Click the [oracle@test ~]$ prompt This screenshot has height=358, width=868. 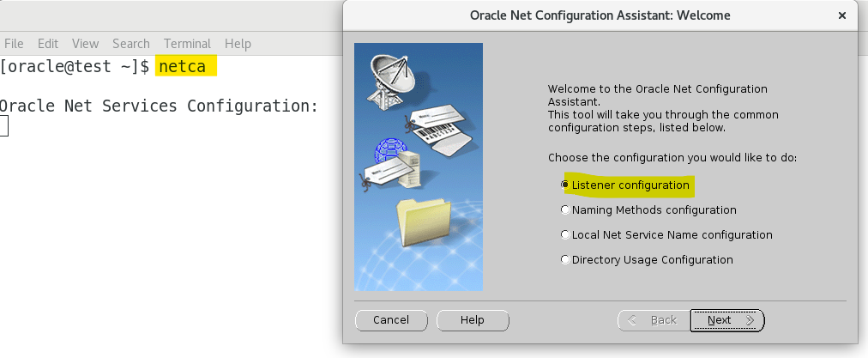(x=75, y=66)
